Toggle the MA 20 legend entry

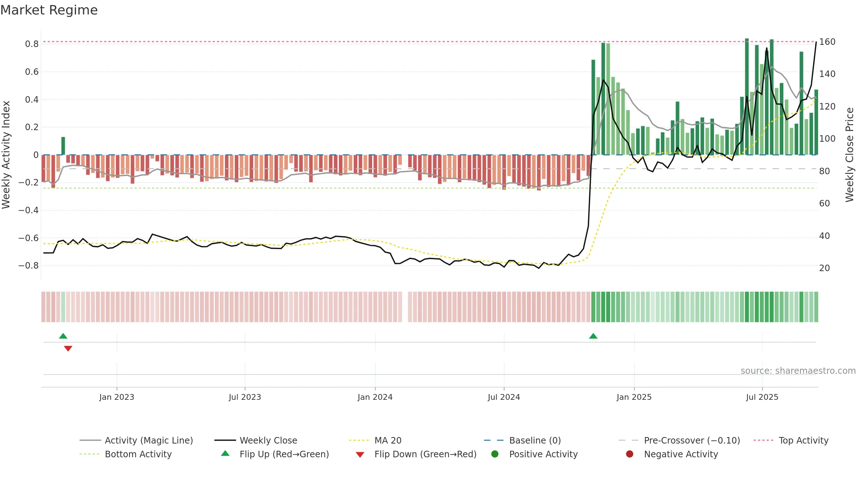(375, 440)
